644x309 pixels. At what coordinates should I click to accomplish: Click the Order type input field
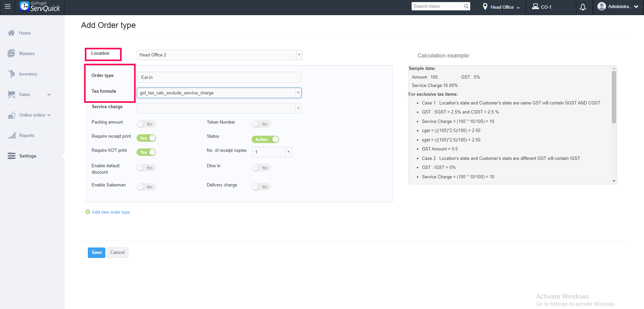click(x=219, y=77)
